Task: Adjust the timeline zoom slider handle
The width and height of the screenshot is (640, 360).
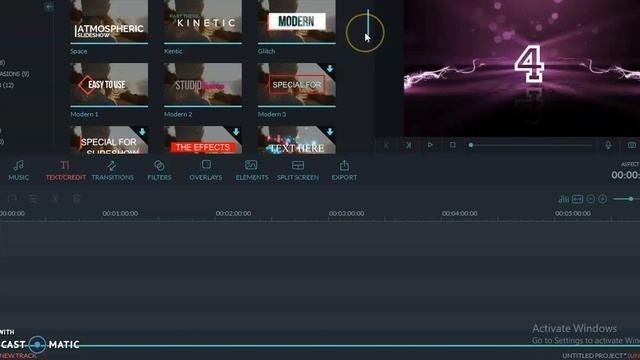Action: click(x=631, y=199)
